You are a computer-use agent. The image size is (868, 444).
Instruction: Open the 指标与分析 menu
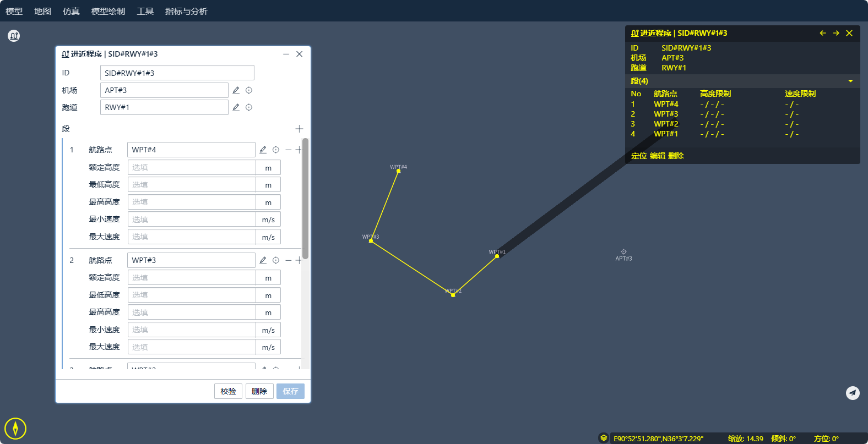point(186,11)
